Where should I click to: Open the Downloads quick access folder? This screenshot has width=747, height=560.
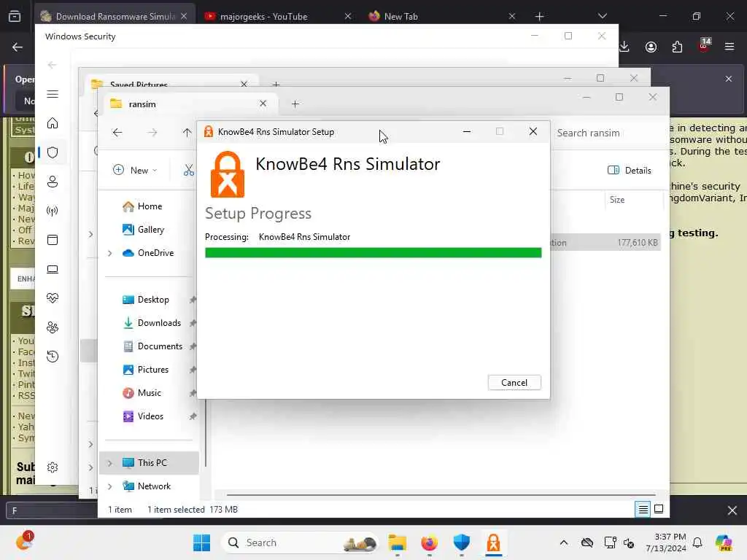152,323
